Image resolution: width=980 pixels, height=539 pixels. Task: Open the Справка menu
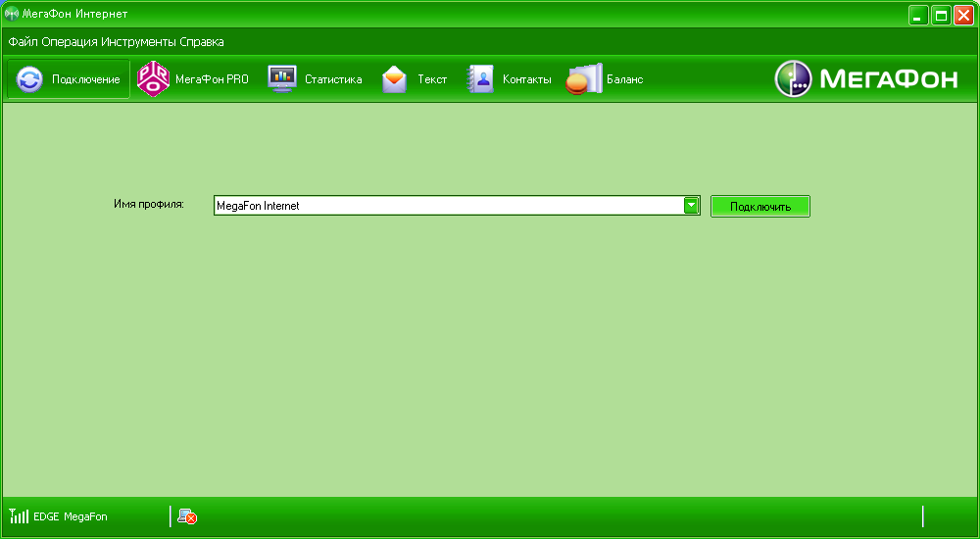click(202, 42)
